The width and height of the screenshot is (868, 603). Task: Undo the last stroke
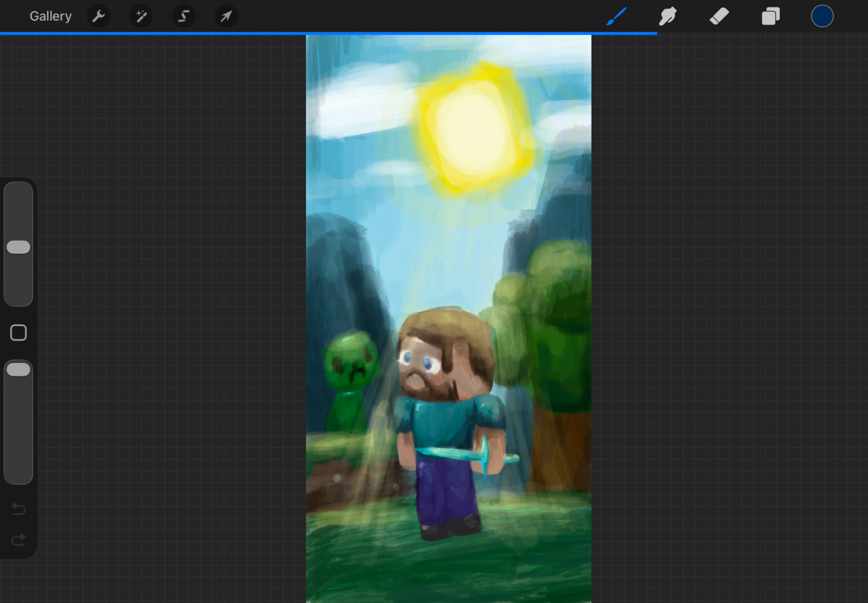pyautogui.click(x=18, y=509)
